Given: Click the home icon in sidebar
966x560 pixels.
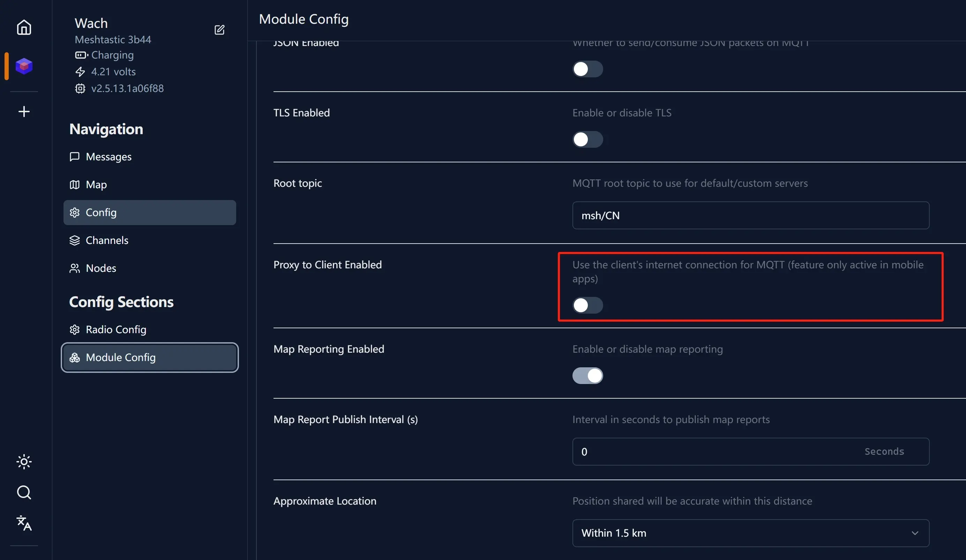Looking at the screenshot, I should (x=24, y=27).
